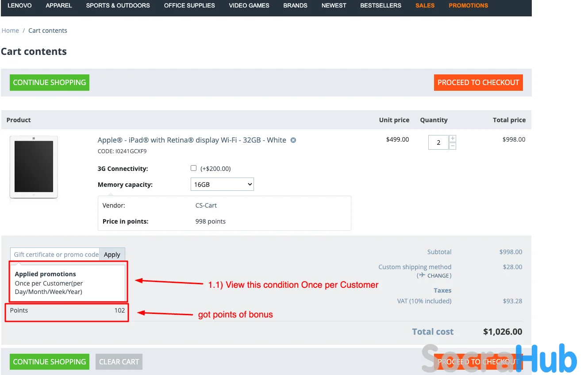
Task: Go to the Sales section
Action: (x=425, y=6)
